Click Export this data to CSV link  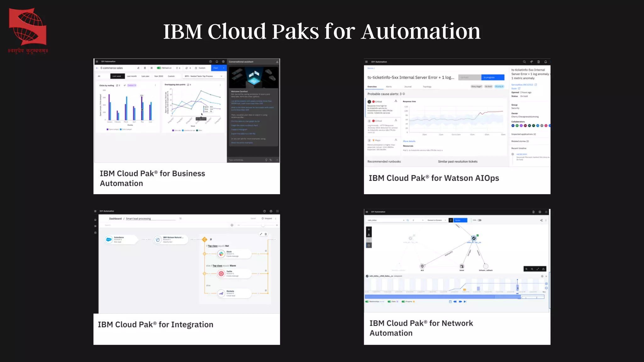pyautogui.click(x=243, y=134)
